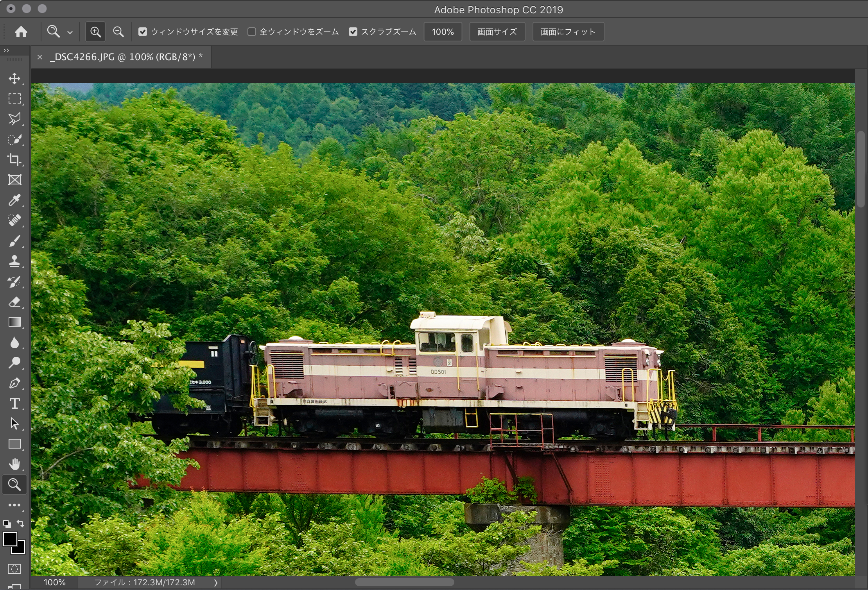Click the 画面にフィット button
This screenshot has height=590, width=868.
pyautogui.click(x=568, y=32)
